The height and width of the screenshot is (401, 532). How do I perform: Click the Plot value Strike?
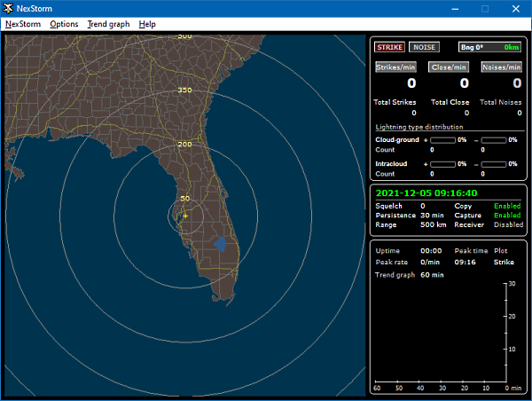504,262
